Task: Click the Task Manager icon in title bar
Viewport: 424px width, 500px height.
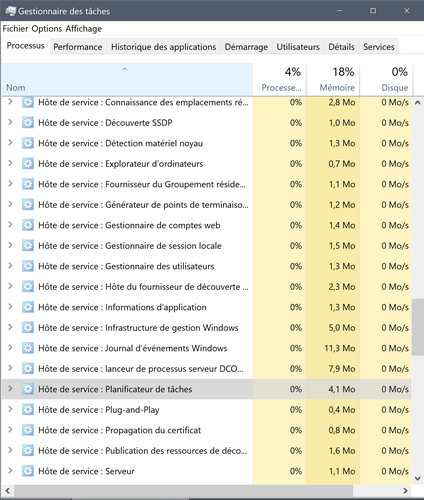Action: 10,11
